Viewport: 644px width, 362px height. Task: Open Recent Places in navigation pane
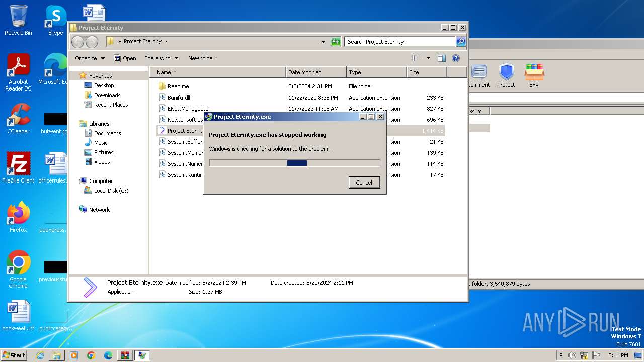coord(111,105)
